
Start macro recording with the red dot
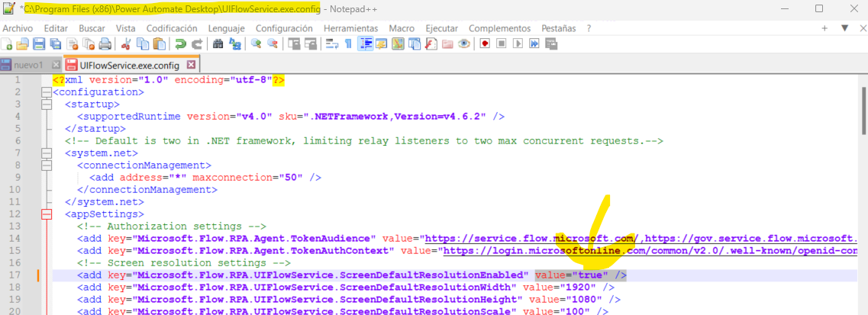coord(485,44)
